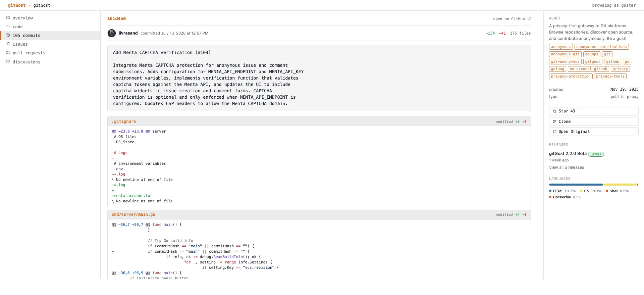The height and width of the screenshot is (295, 644).
Task: Click external link icon beside open on GitHub
Action: click(x=529, y=18)
